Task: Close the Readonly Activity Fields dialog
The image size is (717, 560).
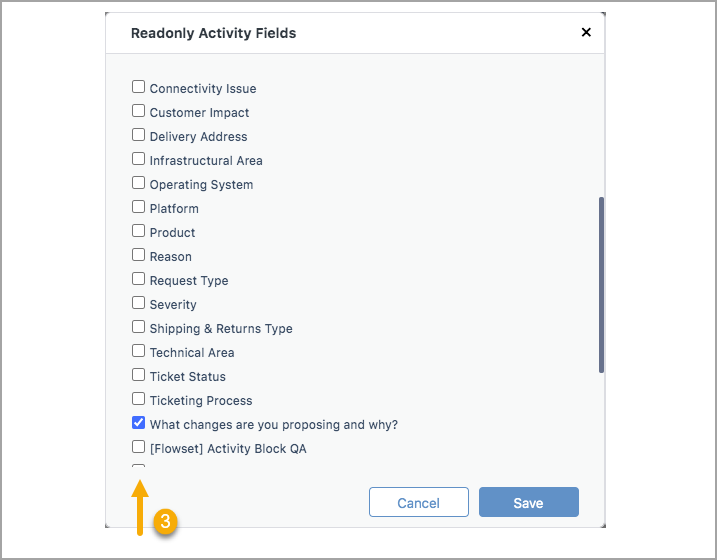Action: [x=586, y=32]
